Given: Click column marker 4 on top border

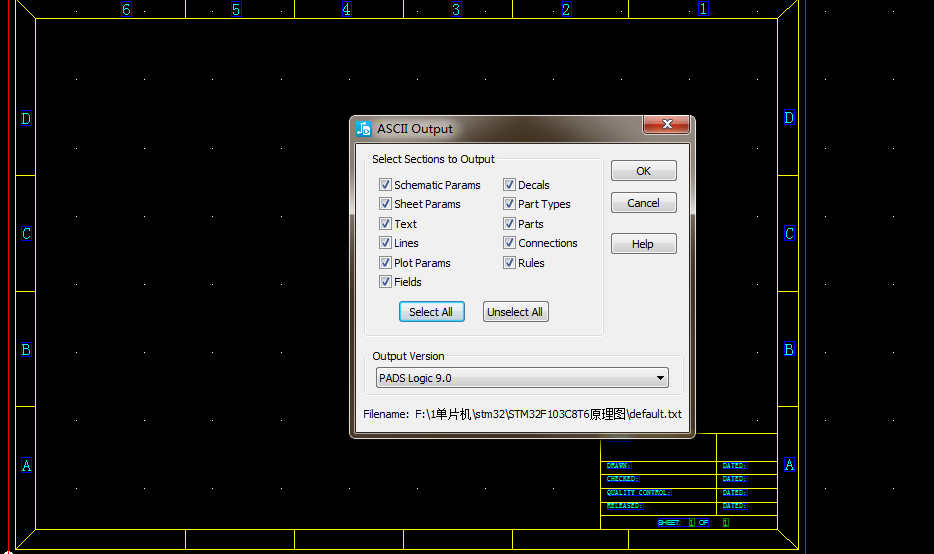Looking at the screenshot, I should tap(347, 9).
